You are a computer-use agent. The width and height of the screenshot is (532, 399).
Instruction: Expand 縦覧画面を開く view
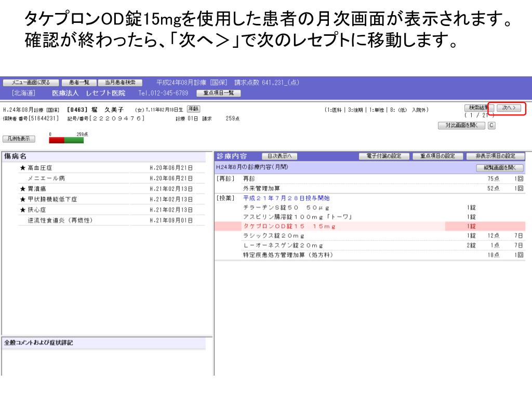(500, 167)
